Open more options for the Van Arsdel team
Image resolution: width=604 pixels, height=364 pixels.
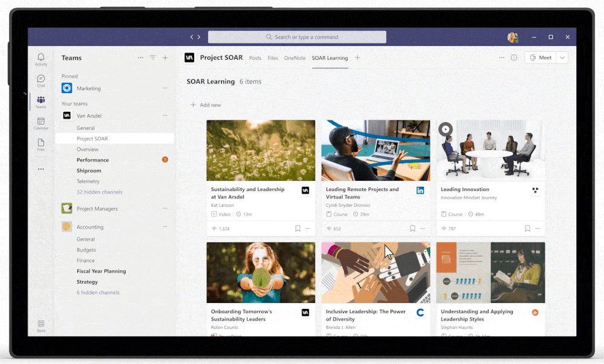click(x=165, y=115)
